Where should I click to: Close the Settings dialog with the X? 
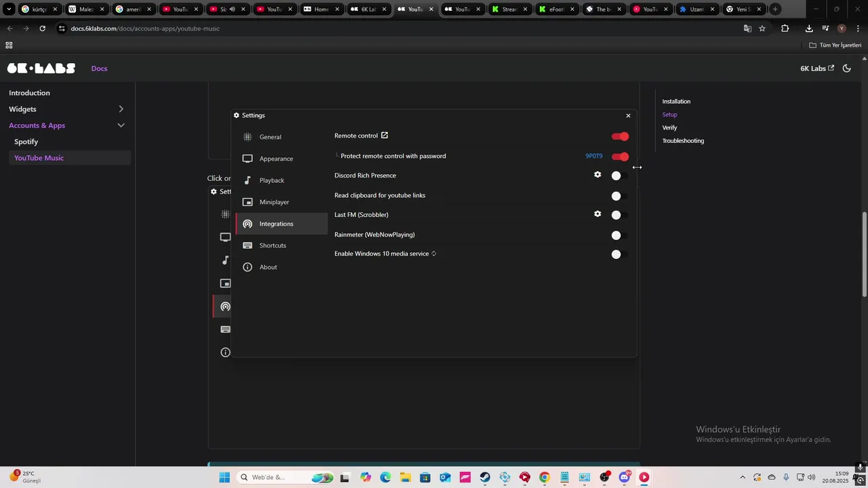(628, 115)
